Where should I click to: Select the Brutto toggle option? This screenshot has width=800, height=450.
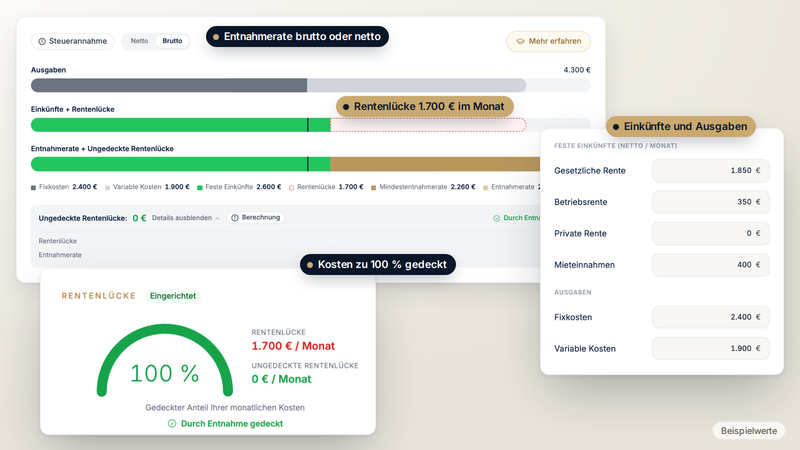[172, 41]
